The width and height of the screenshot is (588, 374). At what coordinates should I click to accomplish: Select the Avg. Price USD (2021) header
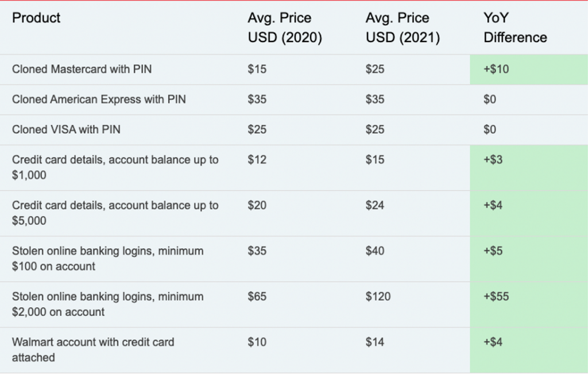[x=403, y=28]
